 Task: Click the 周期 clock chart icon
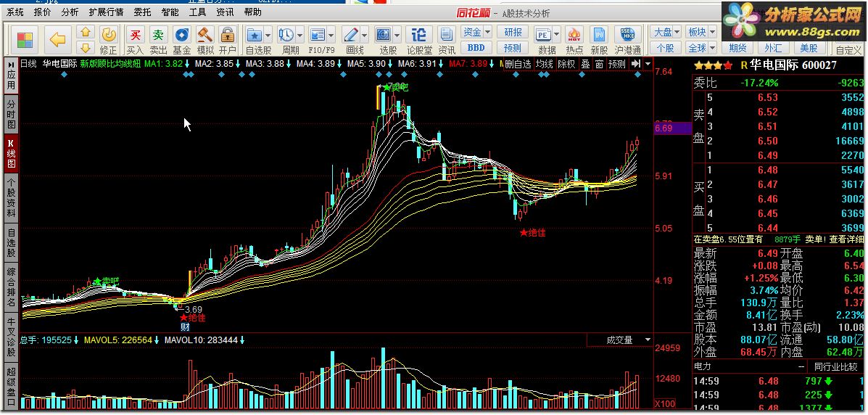tap(286, 35)
